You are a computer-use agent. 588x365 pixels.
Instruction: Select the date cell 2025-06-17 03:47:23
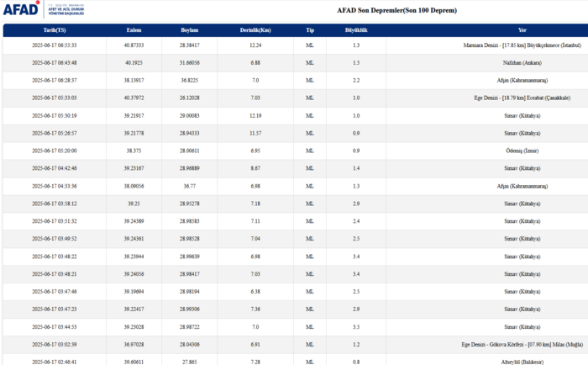pos(55,309)
